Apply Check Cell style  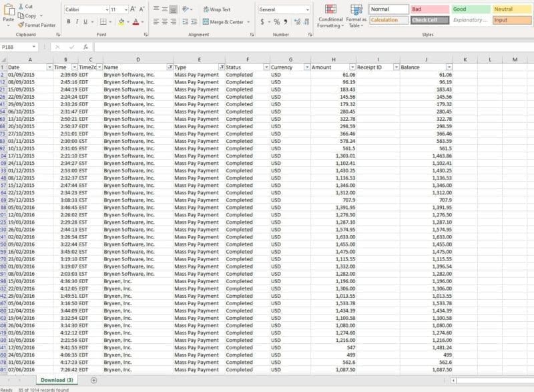click(x=430, y=20)
